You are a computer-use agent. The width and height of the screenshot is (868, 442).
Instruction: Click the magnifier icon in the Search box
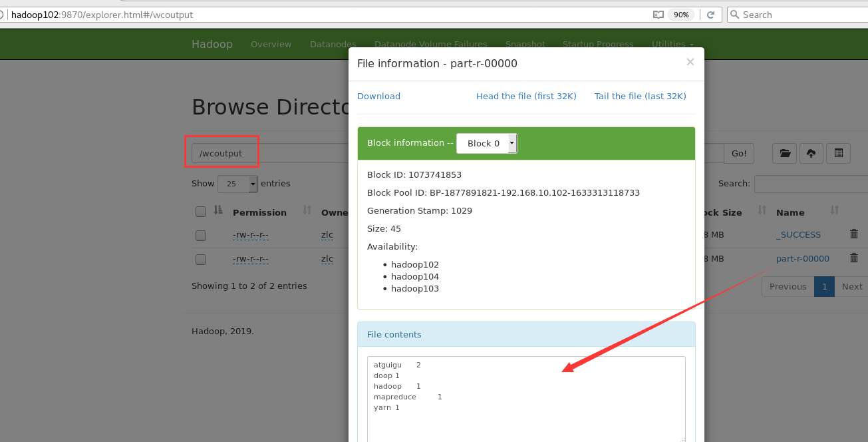tap(734, 15)
